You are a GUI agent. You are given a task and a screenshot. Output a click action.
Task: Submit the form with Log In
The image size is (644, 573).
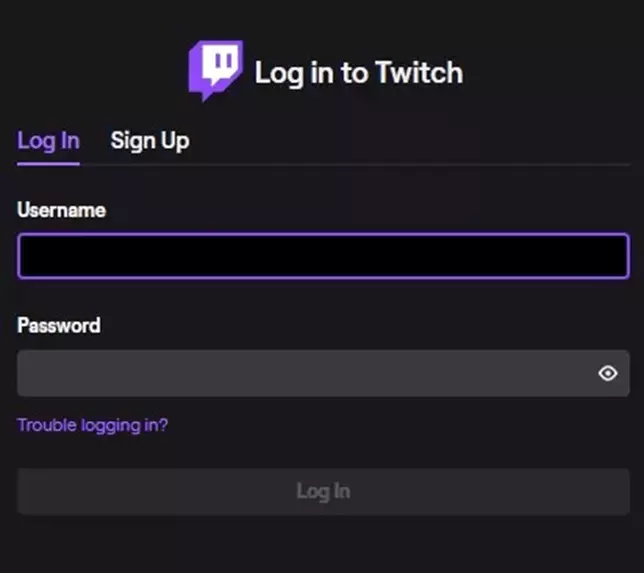pos(322,491)
